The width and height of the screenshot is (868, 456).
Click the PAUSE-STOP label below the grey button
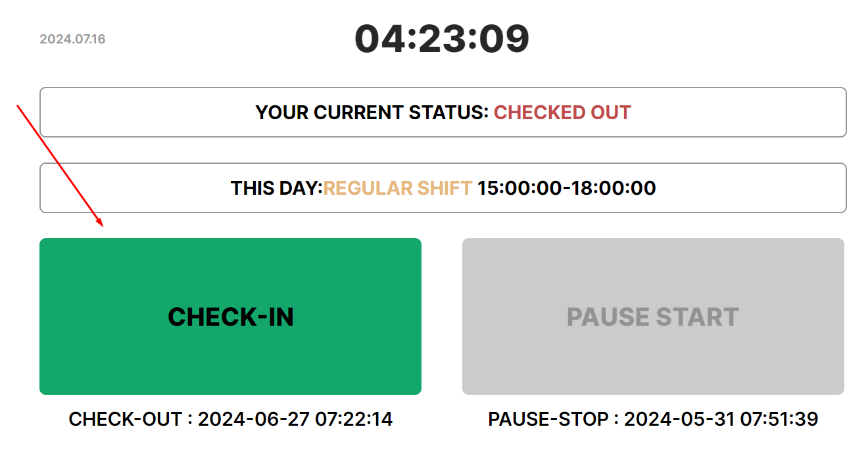pyautogui.click(x=548, y=419)
